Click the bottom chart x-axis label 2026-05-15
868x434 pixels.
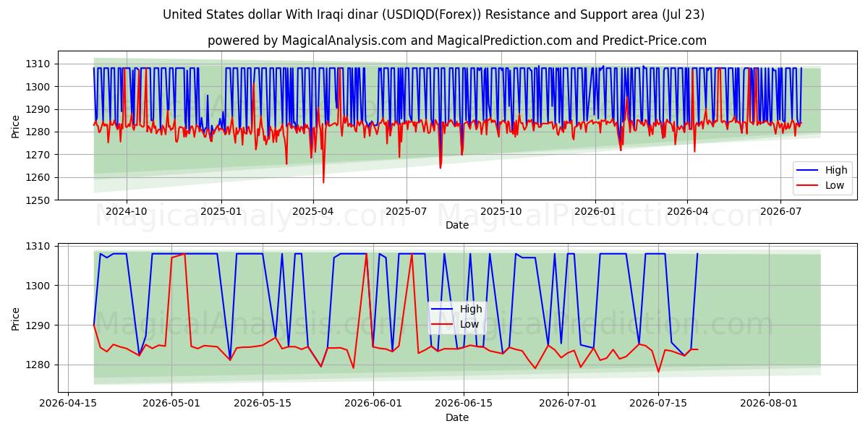262,404
